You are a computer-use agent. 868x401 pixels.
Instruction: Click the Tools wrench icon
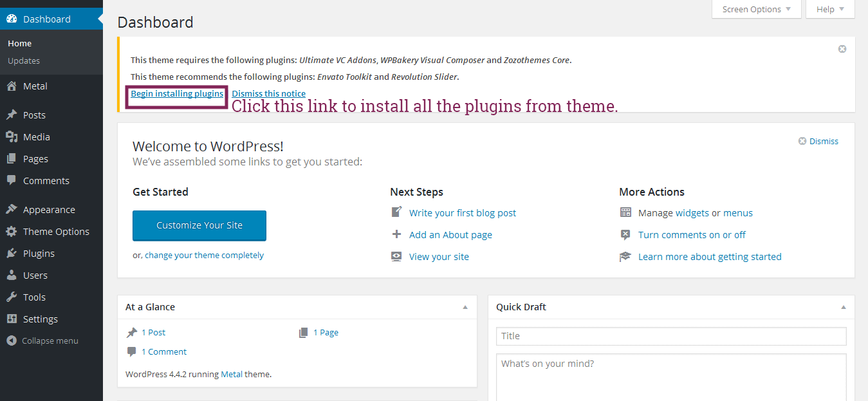(x=12, y=297)
